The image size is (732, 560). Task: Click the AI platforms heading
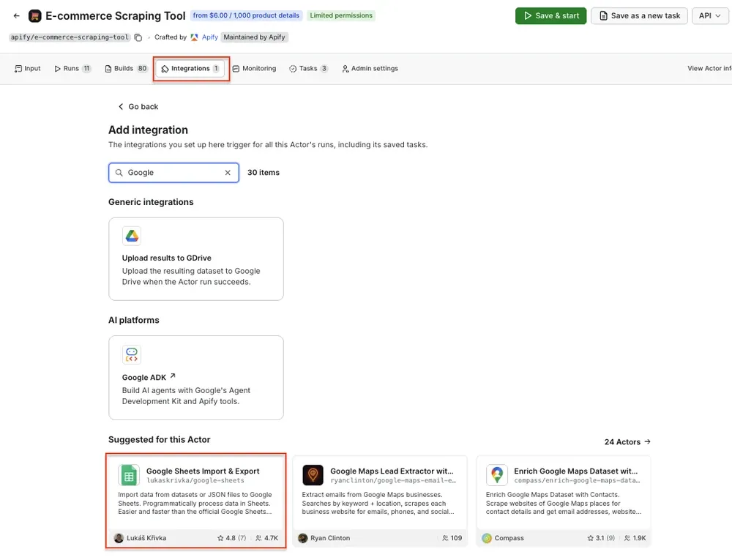(x=133, y=320)
